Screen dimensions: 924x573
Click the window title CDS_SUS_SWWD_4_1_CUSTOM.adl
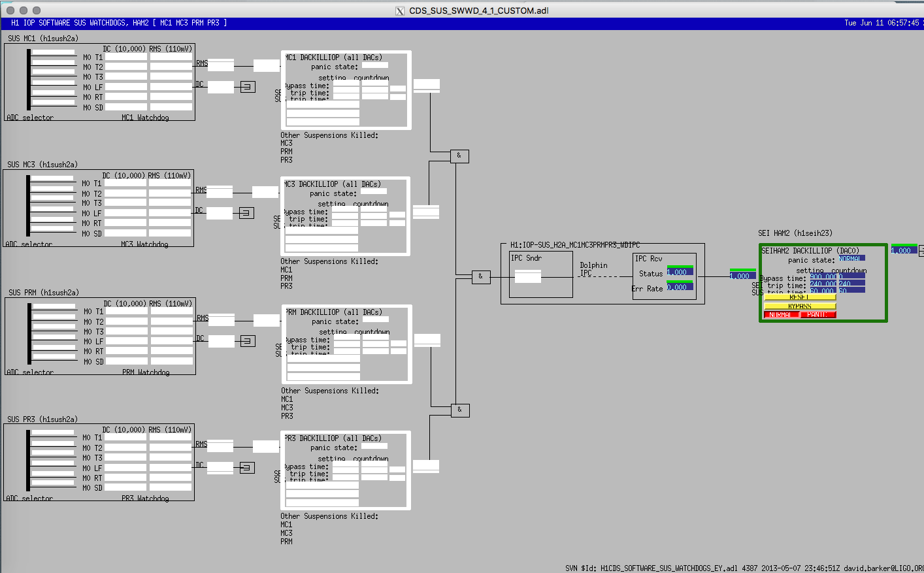(x=479, y=10)
